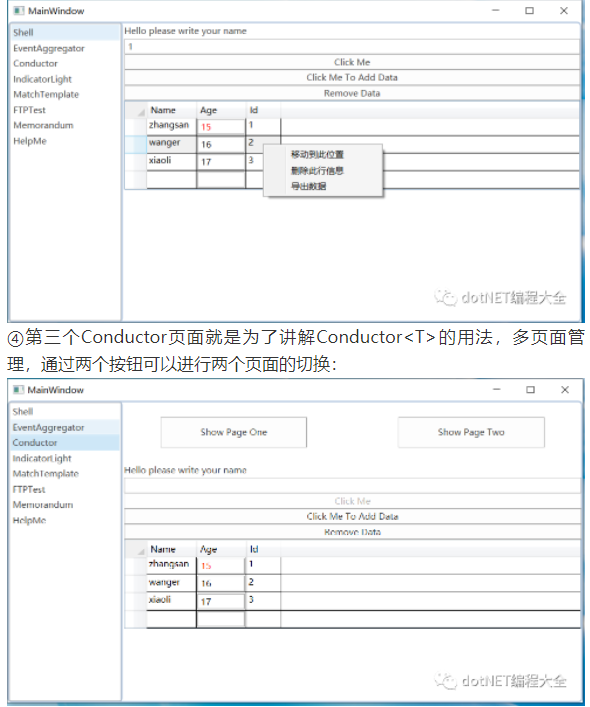Click Id cell '3' of xiaoli in bottom window

pos(263,601)
